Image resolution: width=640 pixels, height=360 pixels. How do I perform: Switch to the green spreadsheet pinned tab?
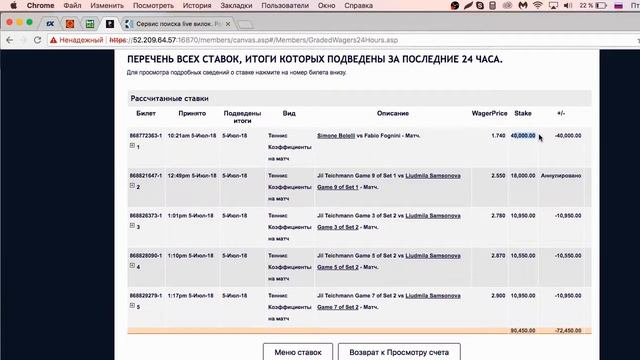(x=90, y=24)
